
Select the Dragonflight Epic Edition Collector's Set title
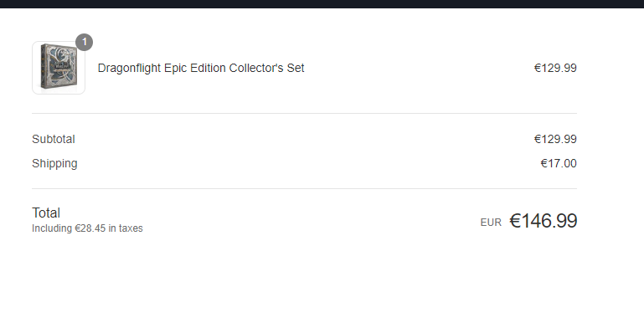click(201, 68)
